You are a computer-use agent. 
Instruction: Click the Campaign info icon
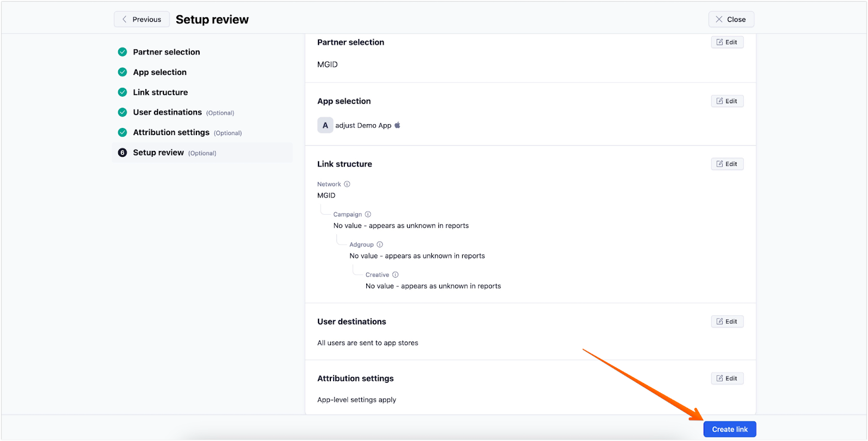(x=368, y=214)
